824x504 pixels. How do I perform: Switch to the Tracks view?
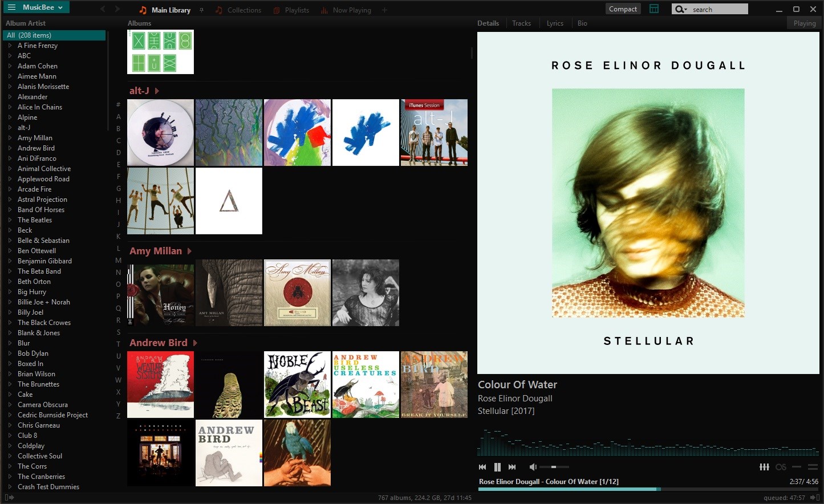pos(521,23)
